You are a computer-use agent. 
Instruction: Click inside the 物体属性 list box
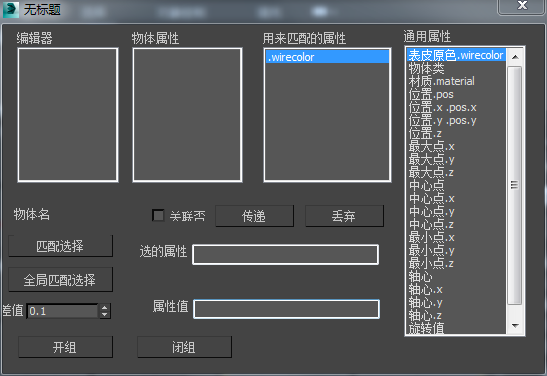(x=187, y=115)
